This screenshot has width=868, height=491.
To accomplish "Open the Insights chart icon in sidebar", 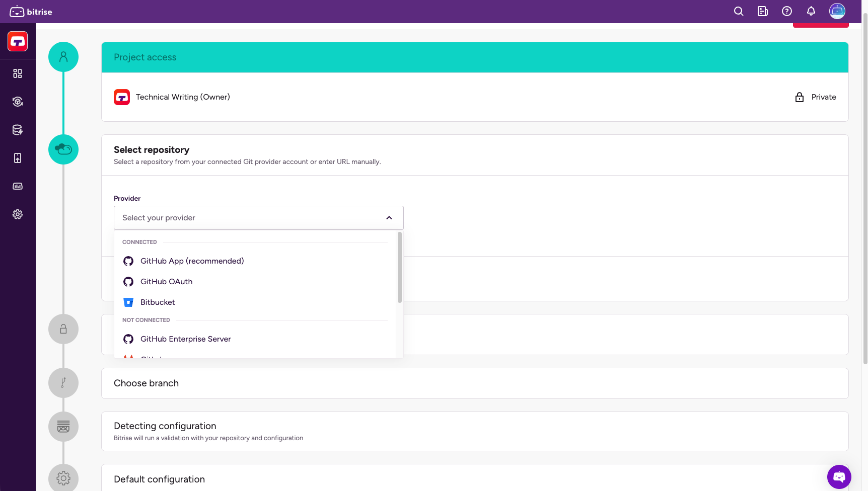I will point(18,186).
